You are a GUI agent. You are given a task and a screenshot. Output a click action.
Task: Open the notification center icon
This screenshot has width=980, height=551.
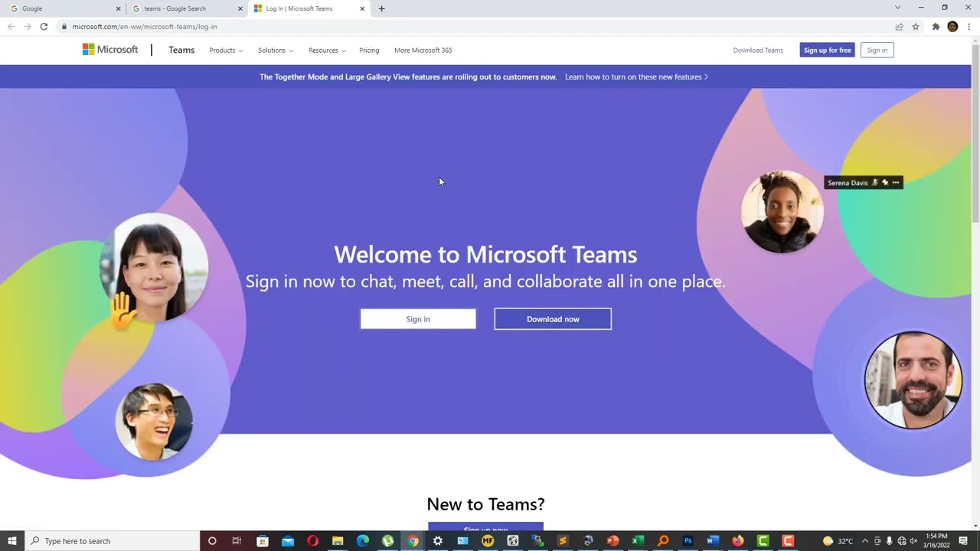coord(963,541)
